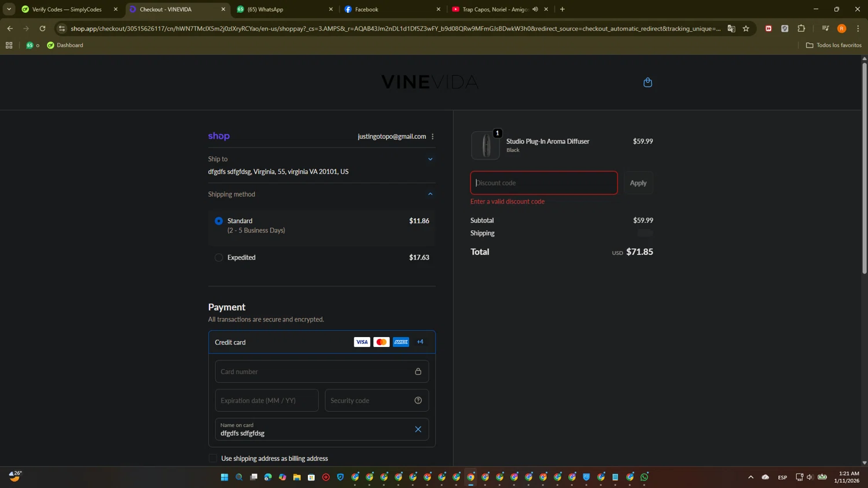This screenshot has width=868, height=488.
Task: Switch to the Verify Codes SimplyCodes tab
Action: click(69, 9)
